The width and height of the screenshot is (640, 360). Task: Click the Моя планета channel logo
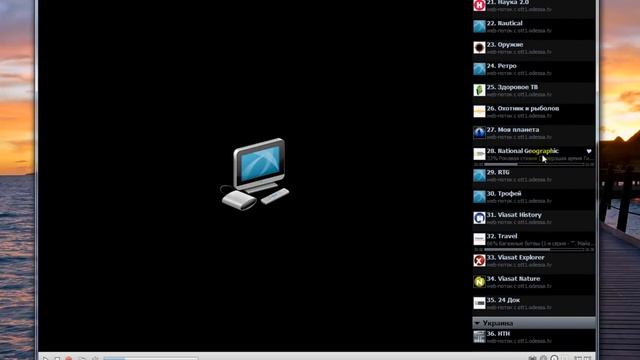pyautogui.click(x=479, y=133)
